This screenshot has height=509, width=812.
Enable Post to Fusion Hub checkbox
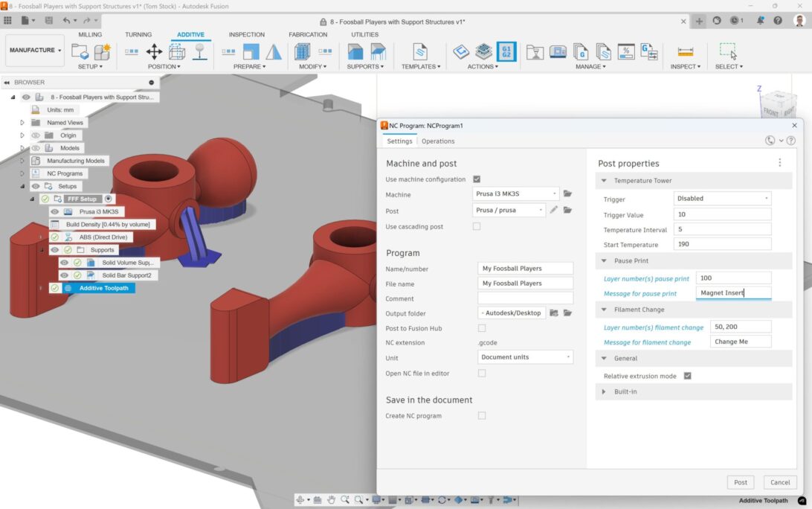(x=482, y=328)
